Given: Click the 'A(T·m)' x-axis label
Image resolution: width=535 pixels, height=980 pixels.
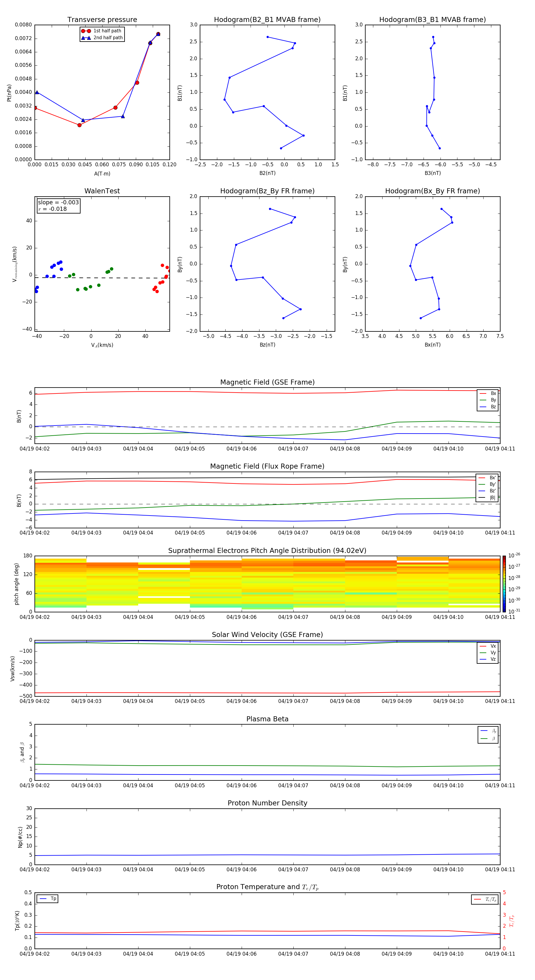Looking at the screenshot, I should [102, 173].
